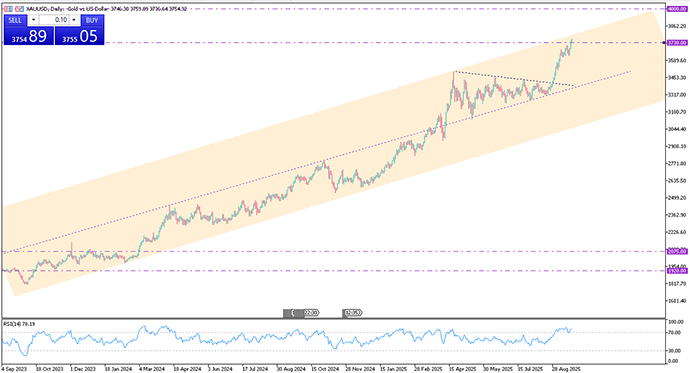Click the 3317.00 price scale value
Screen dimensions: 690x373
tap(677, 95)
